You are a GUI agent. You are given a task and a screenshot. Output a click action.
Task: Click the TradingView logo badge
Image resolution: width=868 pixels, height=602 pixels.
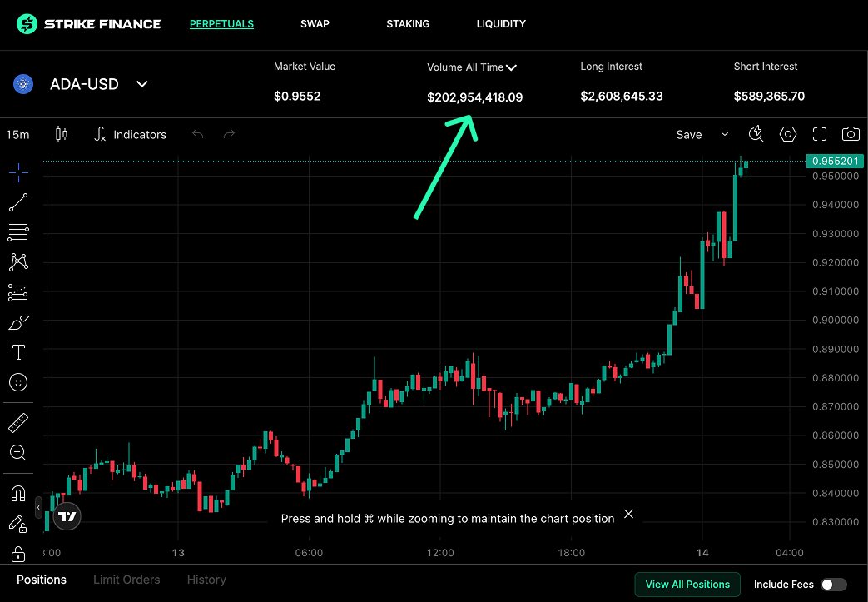(x=67, y=516)
